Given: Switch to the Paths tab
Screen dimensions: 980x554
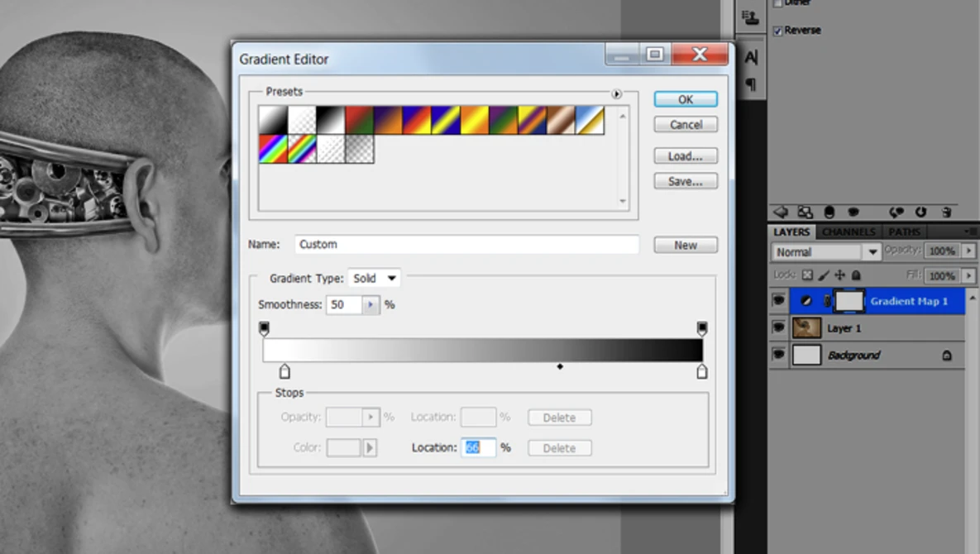Looking at the screenshot, I should point(904,232).
